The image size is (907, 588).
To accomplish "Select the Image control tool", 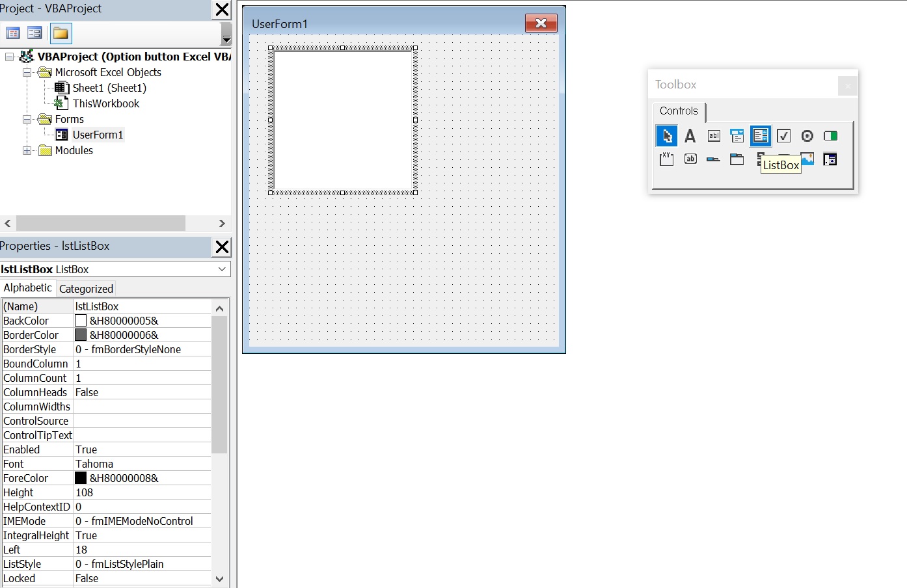I will click(x=807, y=159).
